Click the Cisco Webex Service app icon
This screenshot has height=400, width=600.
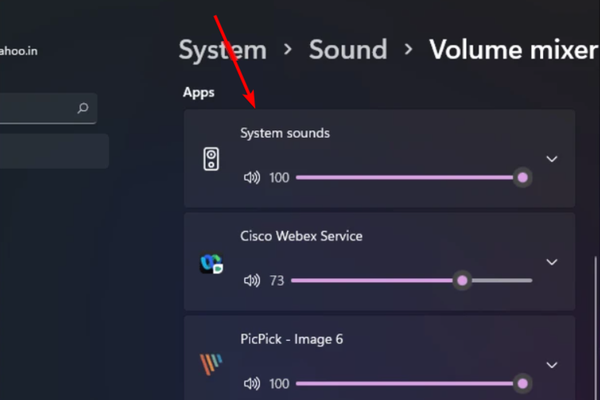(211, 264)
